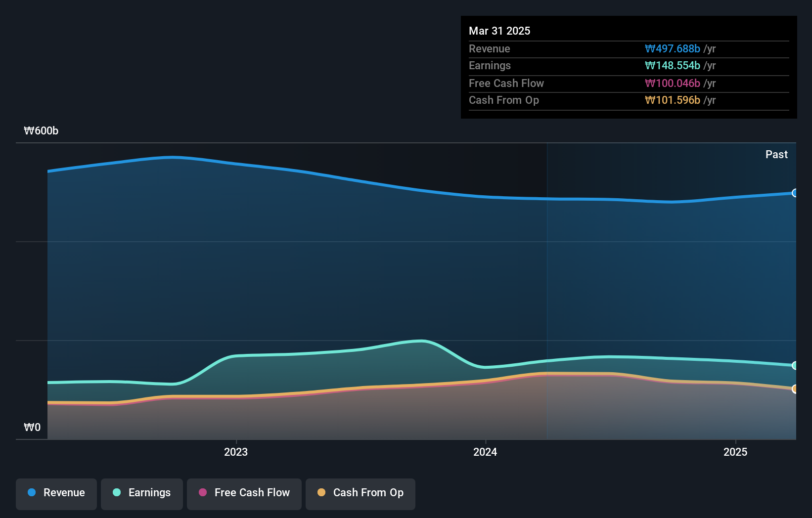812x518 pixels.
Task: Click the ₩101.596b cash from op value
Action: tap(673, 100)
